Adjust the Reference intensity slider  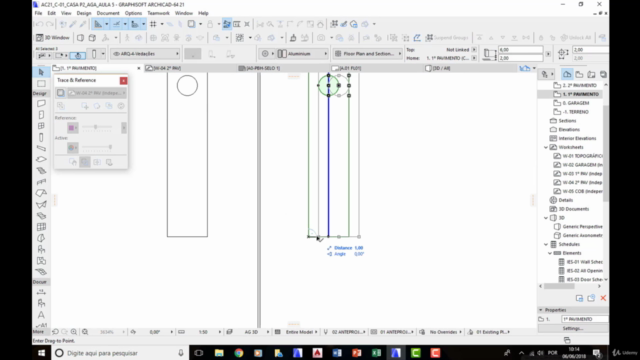97,127
